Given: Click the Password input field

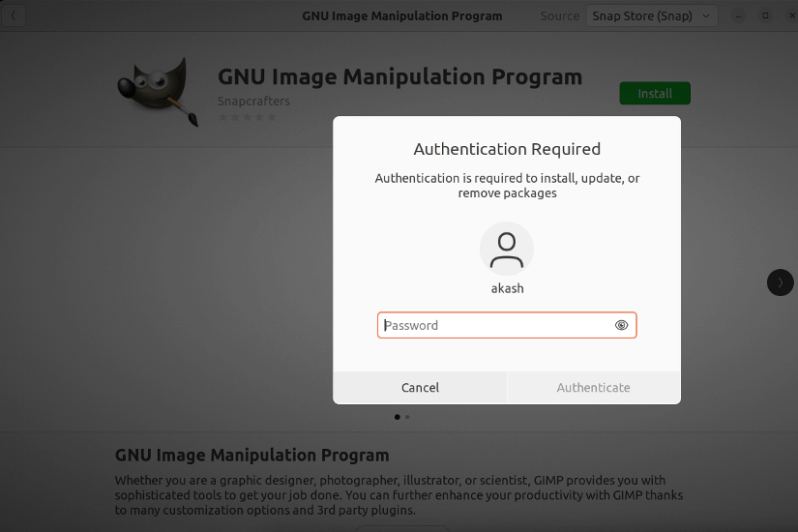Looking at the screenshot, I should tap(507, 325).
